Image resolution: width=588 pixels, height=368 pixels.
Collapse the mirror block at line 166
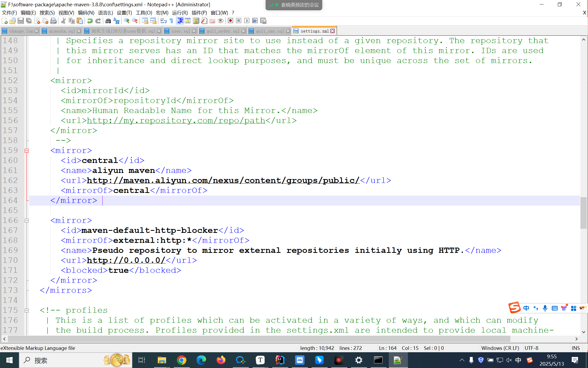coord(27,221)
